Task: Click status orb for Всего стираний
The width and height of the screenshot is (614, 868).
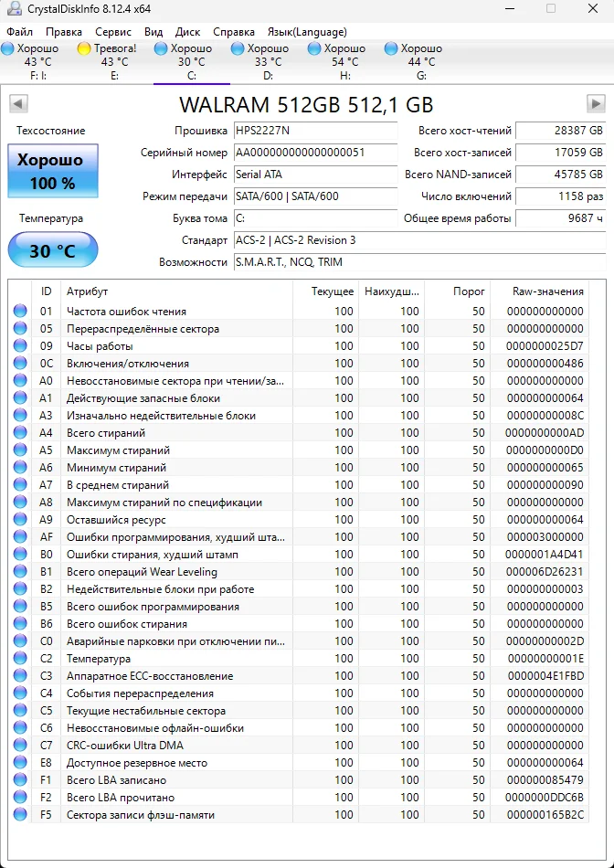Action: (20, 432)
